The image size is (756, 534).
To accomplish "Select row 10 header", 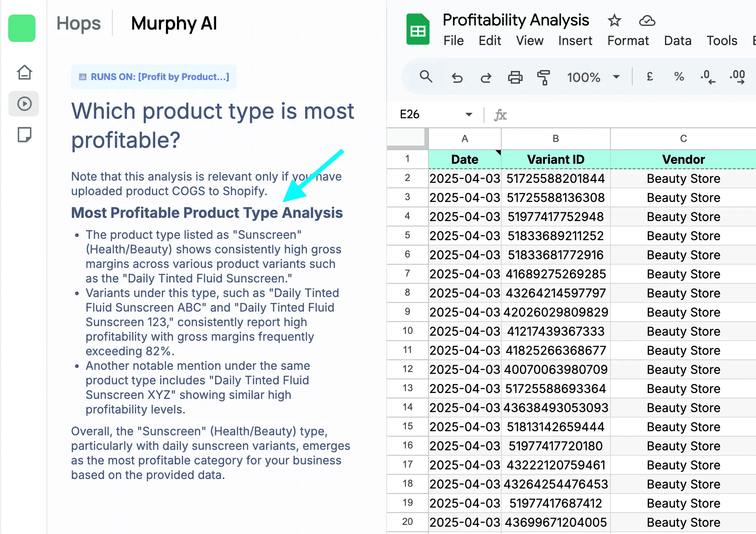I will click(x=408, y=331).
